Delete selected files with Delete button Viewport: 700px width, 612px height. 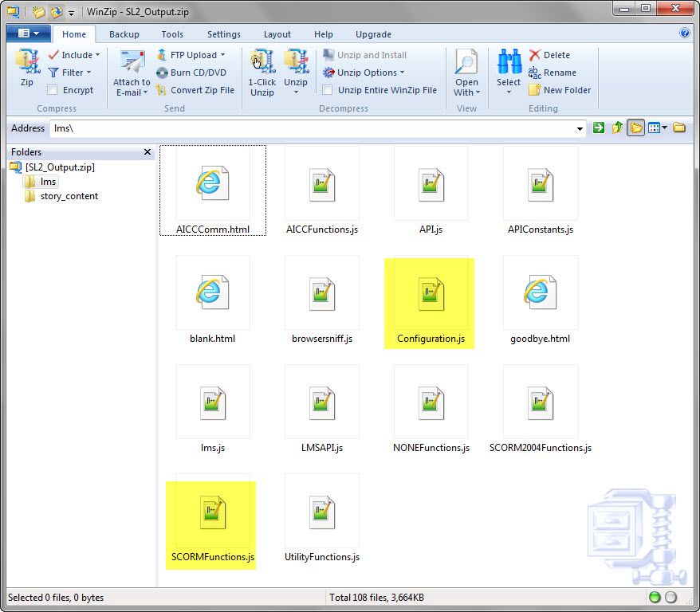point(549,55)
